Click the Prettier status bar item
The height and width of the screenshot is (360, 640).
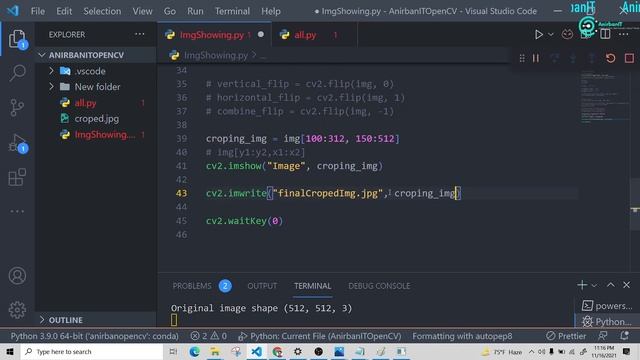coord(566,336)
